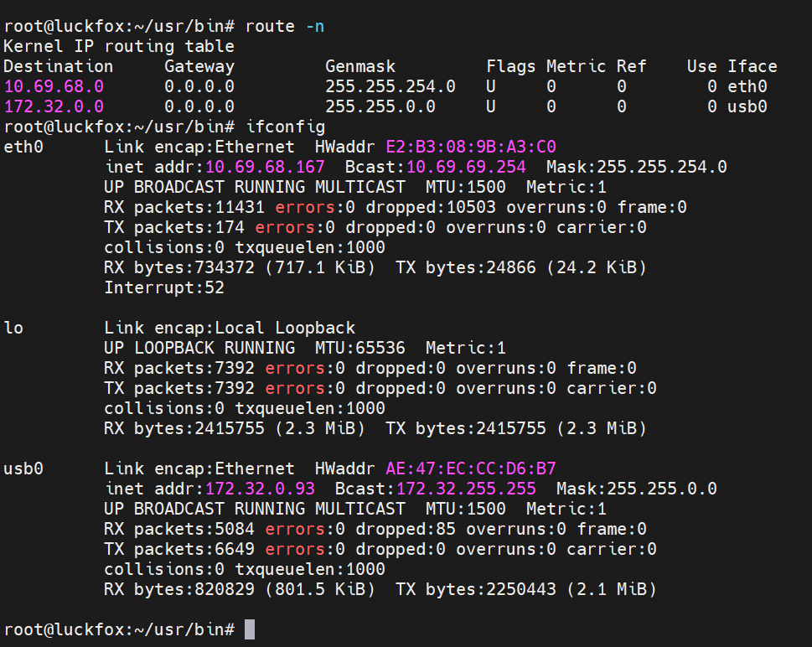Click the Genmask column header

click(x=360, y=66)
